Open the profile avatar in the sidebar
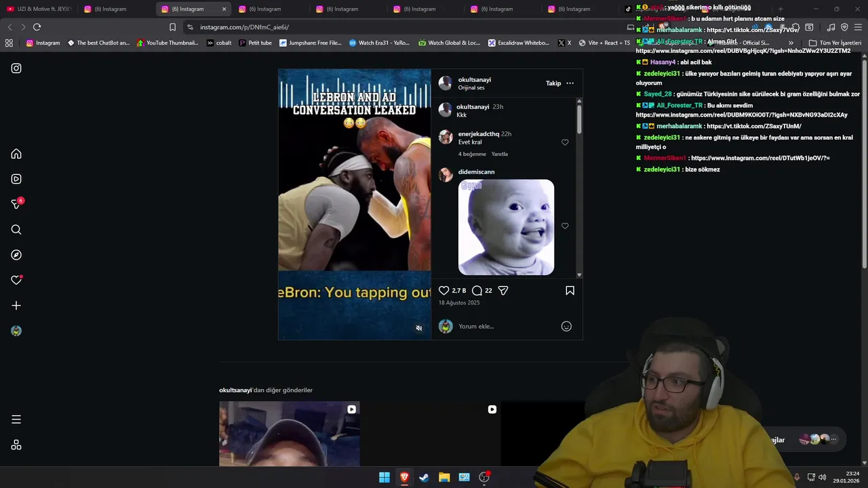The width and height of the screenshot is (868, 488). [x=16, y=331]
